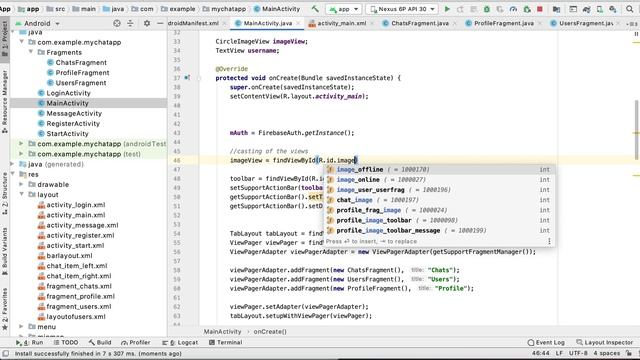Open the Profiler tool window button

coord(136,342)
